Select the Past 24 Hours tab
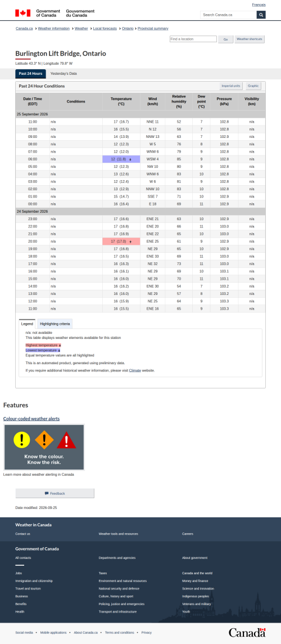 click(31, 74)
